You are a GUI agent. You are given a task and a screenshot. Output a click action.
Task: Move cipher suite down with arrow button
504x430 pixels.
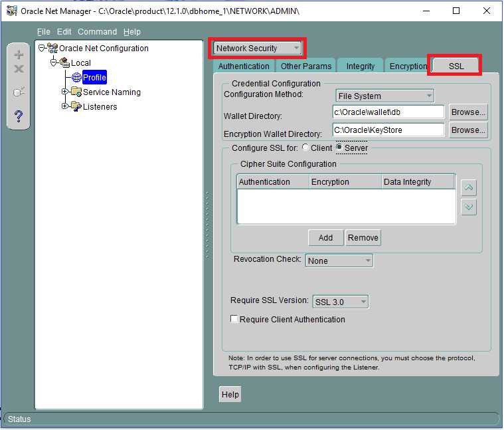pos(469,207)
